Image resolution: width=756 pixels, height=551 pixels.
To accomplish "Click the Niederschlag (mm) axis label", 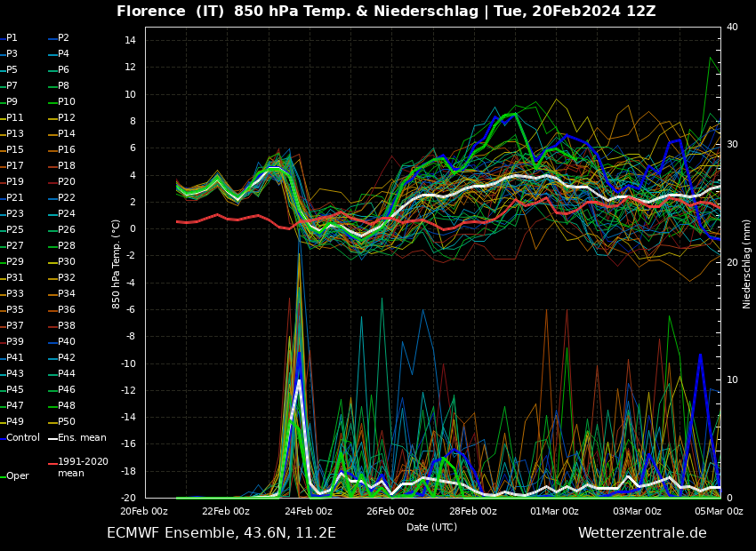I will [x=746, y=264].
